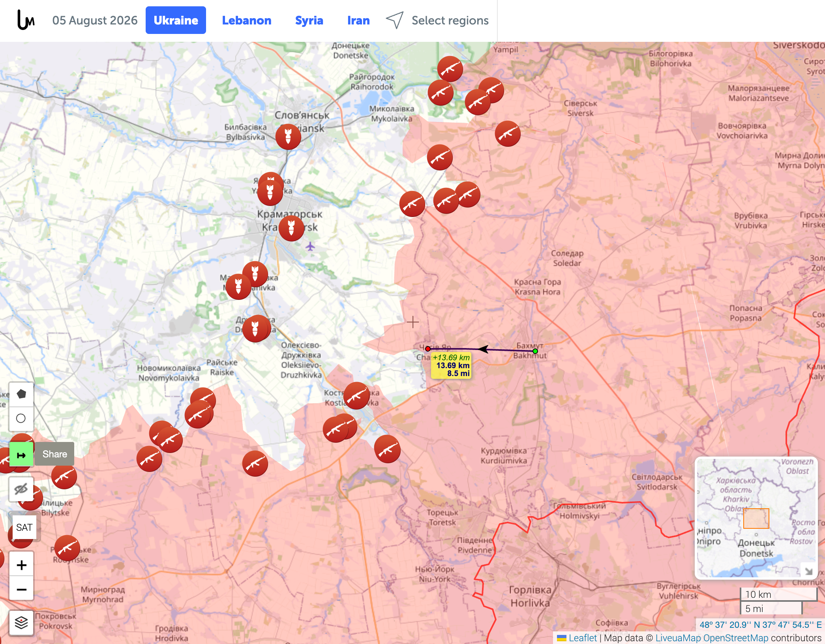The height and width of the screenshot is (644, 825).
Task: Collapse the minimap with its arrow button
Action: (x=808, y=571)
